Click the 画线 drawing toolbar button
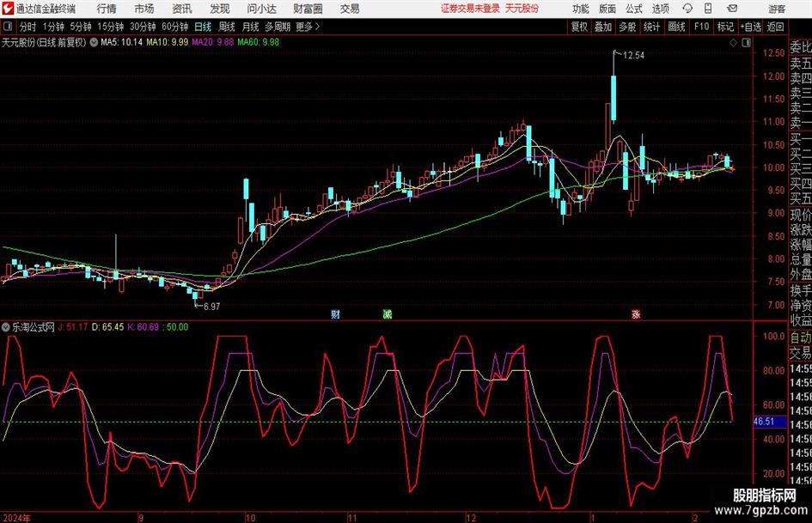812x523 pixels. [677, 27]
